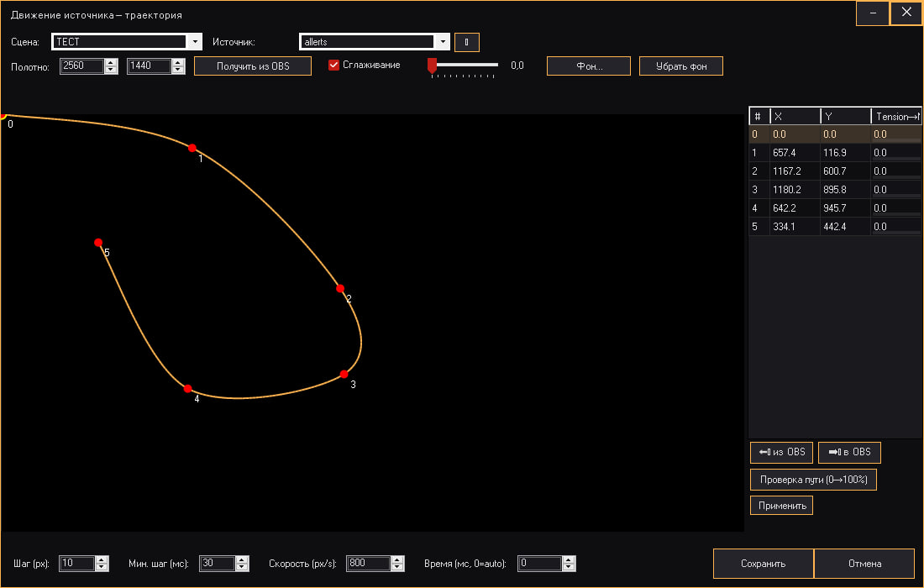The height and width of the screenshot is (588, 924).
Task: Click the Получить из OBS button
Action: (252, 66)
